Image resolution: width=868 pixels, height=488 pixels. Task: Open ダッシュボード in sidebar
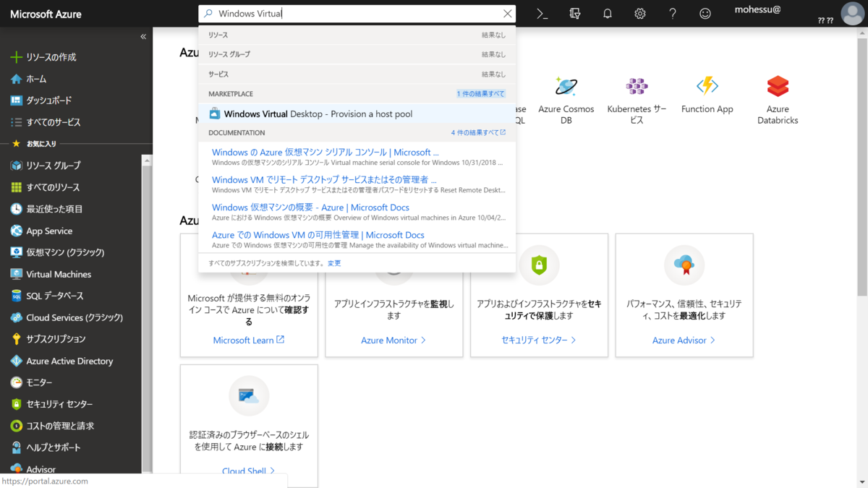click(49, 100)
